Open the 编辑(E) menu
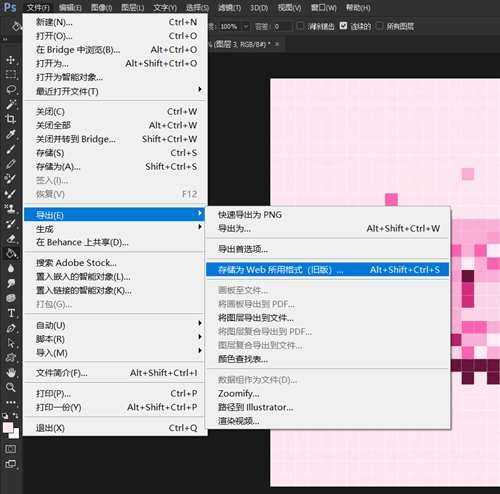The height and width of the screenshot is (494, 500). point(70,7)
